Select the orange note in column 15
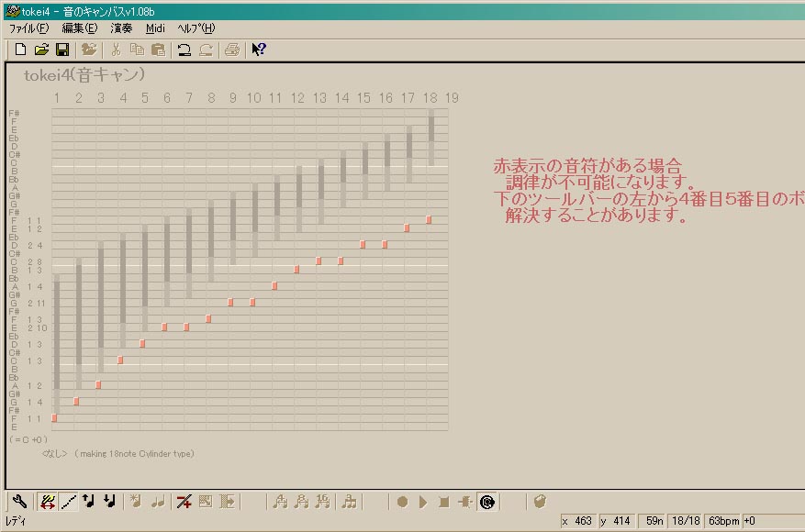The width and height of the screenshot is (805, 532). click(363, 244)
